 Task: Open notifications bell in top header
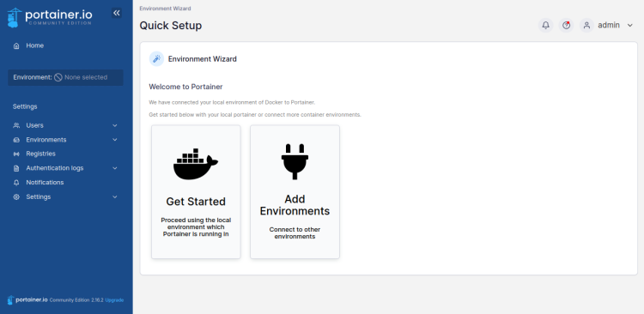coord(545,26)
